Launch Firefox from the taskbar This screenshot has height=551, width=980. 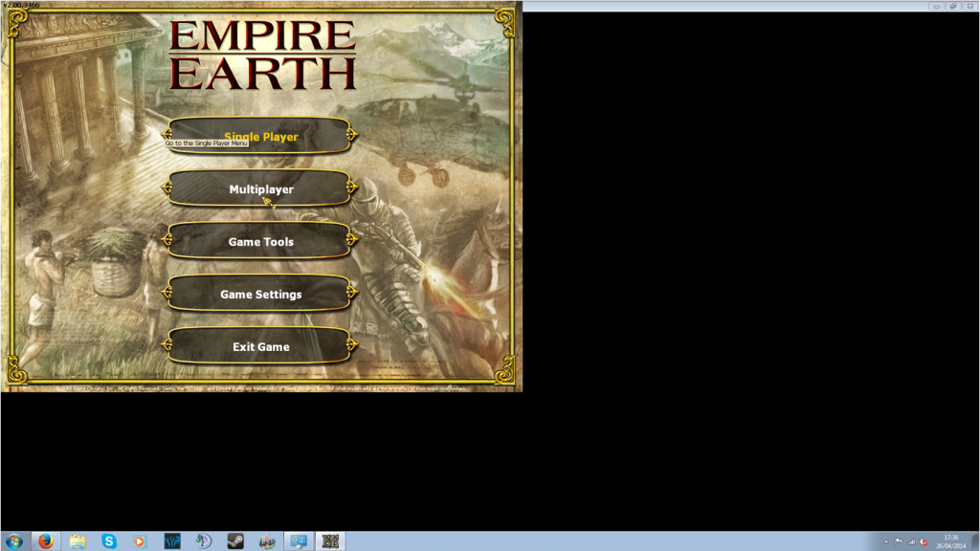coord(45,541)
